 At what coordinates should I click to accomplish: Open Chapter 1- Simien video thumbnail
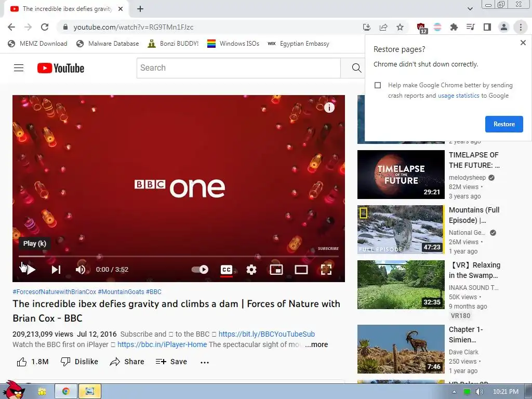pos(401,349)
